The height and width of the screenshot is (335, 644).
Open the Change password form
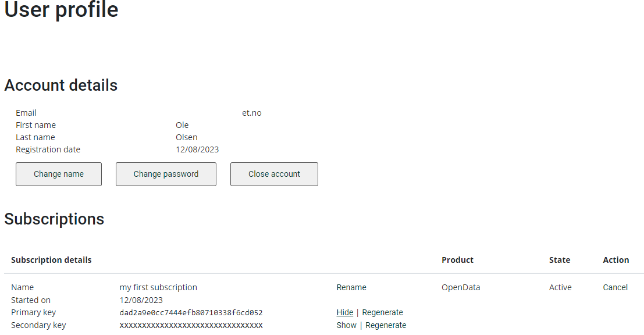pos(166,174)
